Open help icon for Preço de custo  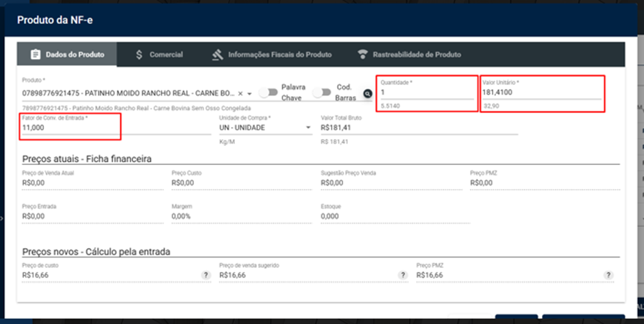point(206,275)
